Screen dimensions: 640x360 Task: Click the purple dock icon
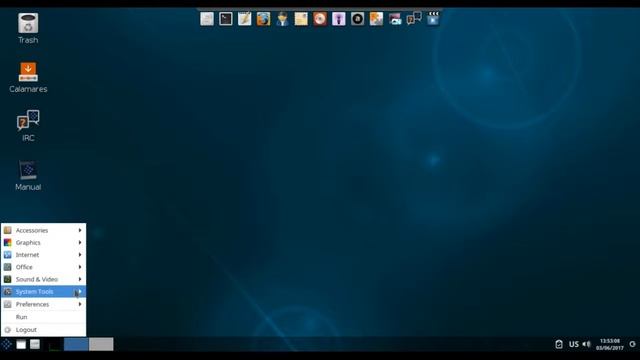click(x=339, y=19)
